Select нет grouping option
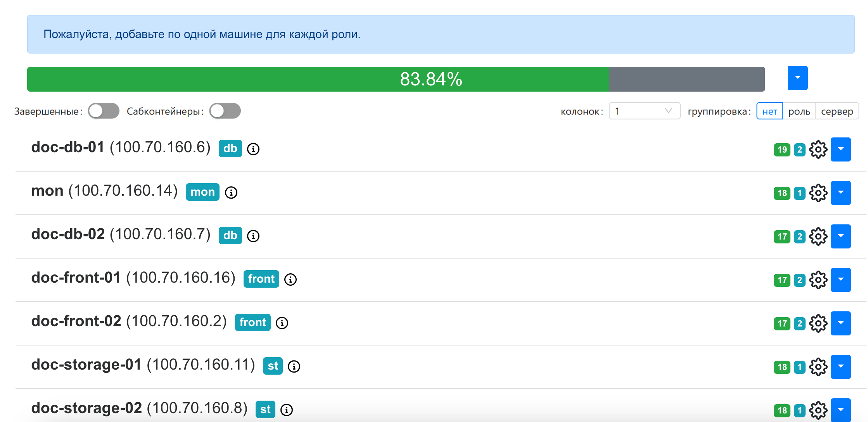Screen dimensions: 868x422 769,111
